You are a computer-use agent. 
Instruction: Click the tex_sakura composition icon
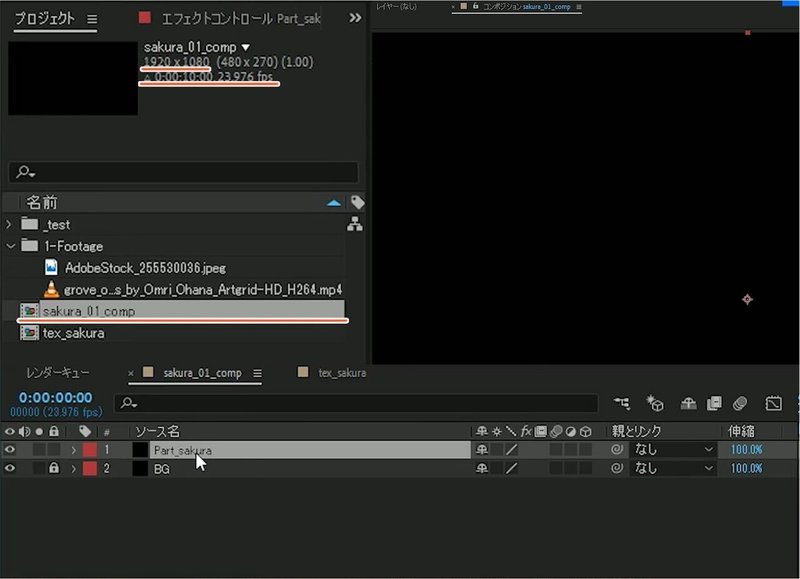[29, 333]
